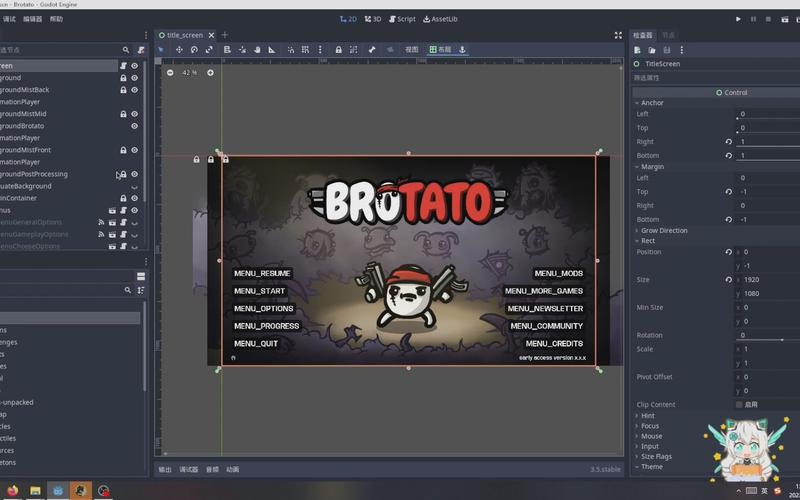Collapse the Margin section
The image size is (800, 500).
(648, 167)
